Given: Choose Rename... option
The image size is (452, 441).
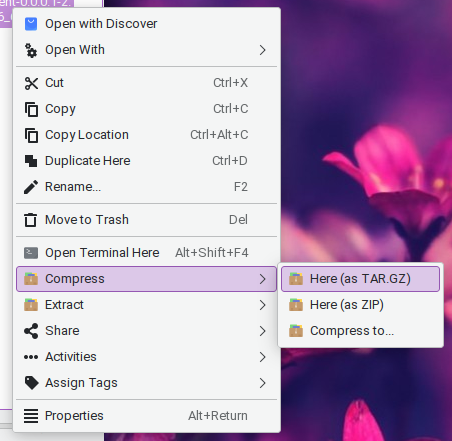Looking at the screenshot, I should click(x=146, y=187).
